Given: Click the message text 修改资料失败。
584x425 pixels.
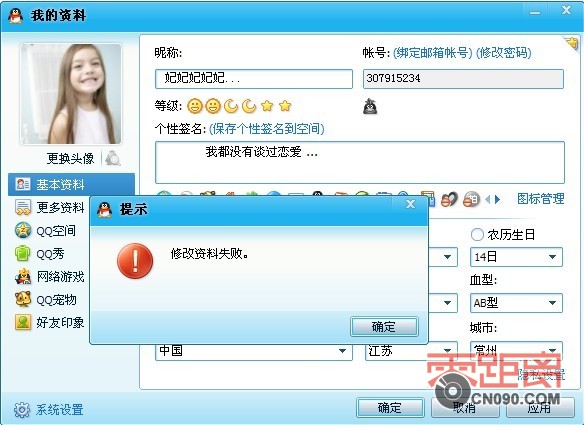Looking at the screenshot, I should 210,254.
